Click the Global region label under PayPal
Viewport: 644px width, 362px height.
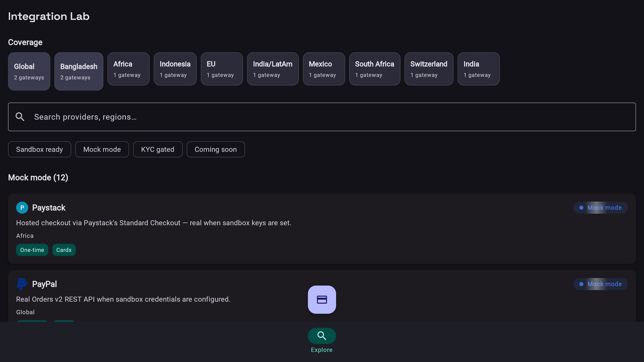(x=25, y=312)
